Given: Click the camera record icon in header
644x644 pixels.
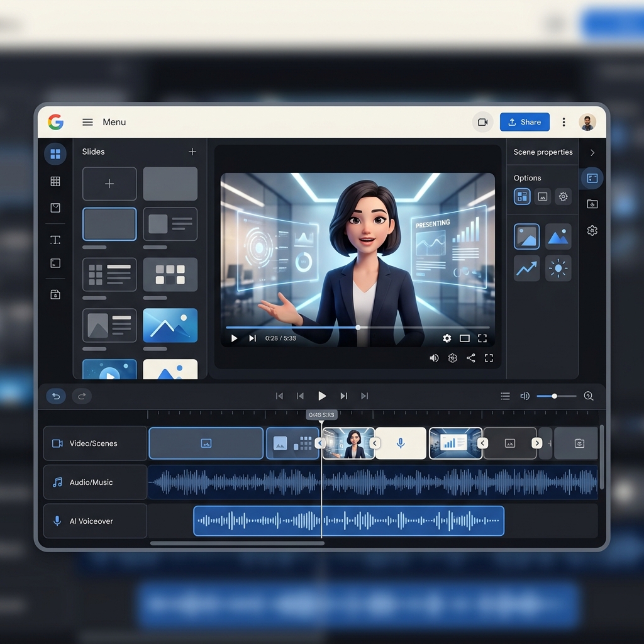Looking at the screenshot, I should click(482, 122).
